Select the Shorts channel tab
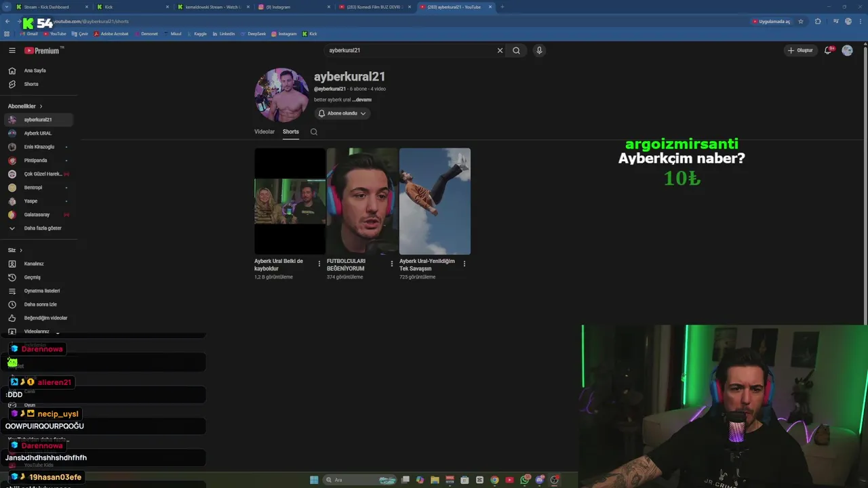The width and height of the screenshot is (868, 488). (291, 131)
